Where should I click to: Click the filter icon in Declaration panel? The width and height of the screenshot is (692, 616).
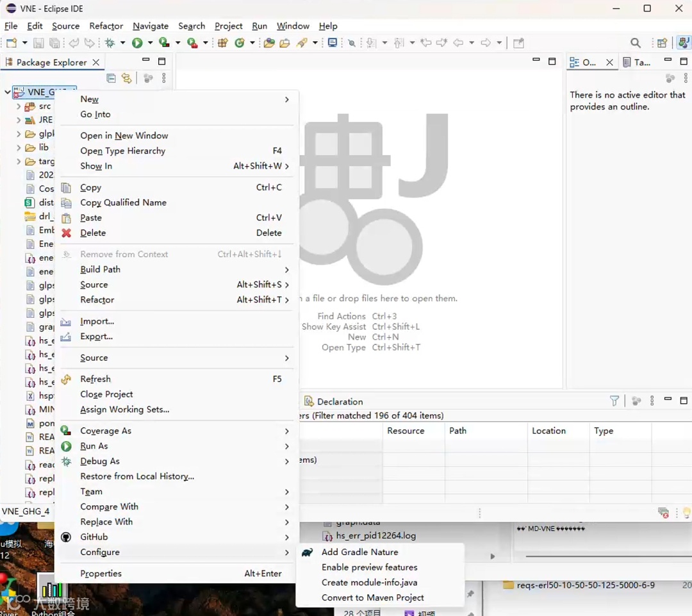tap(614, 401)
